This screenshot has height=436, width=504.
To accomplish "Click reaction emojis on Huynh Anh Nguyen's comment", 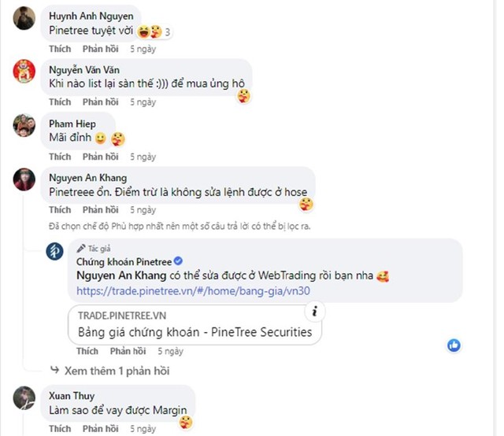I will (150, 32).
